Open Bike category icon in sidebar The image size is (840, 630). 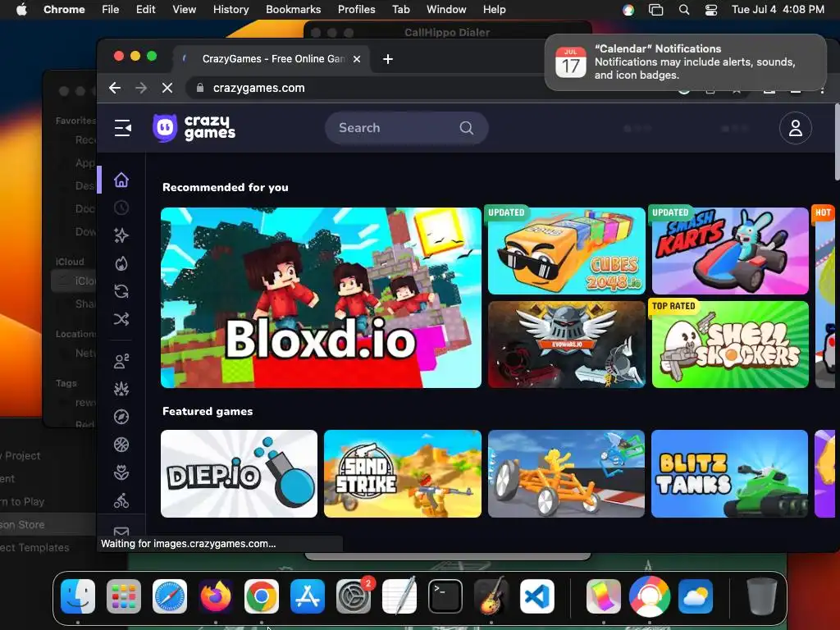click(121, 500)
